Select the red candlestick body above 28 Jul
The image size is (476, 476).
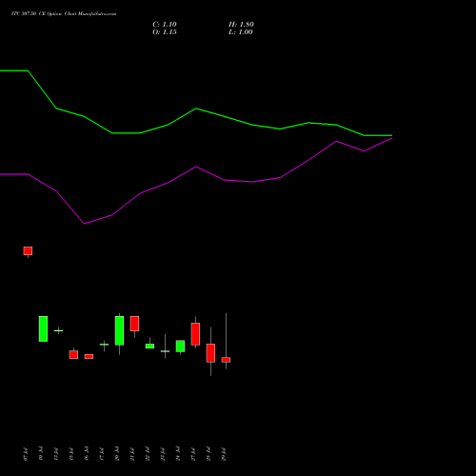[x=210, y=353]
